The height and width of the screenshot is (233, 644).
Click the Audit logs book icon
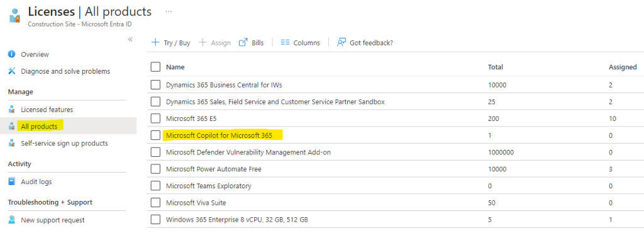[11, 181]
